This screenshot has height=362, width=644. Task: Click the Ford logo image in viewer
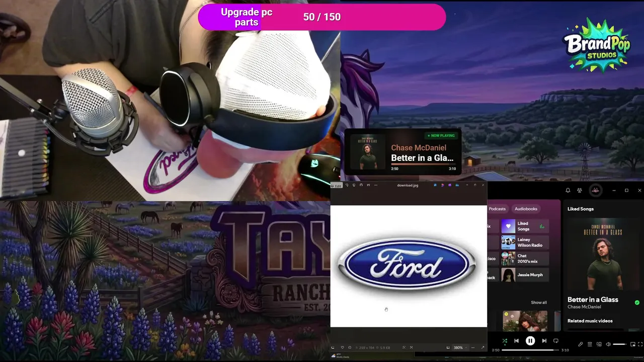[x=407, y=264]
